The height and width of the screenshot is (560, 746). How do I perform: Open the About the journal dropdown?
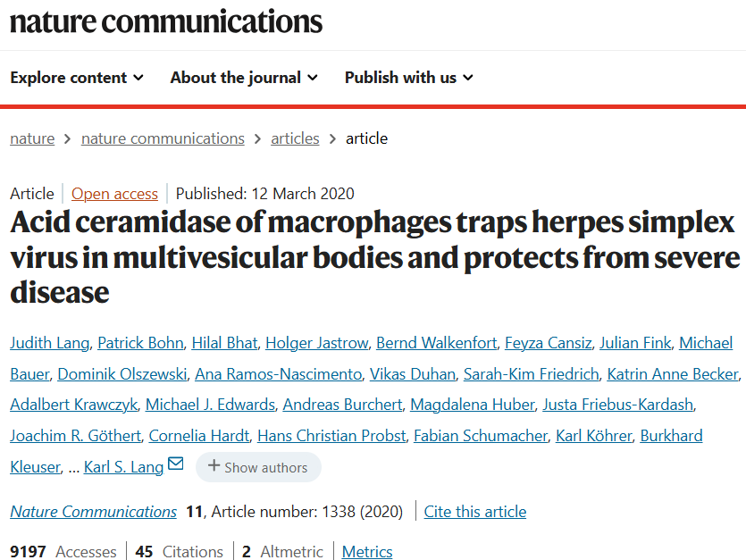point(244,78)
